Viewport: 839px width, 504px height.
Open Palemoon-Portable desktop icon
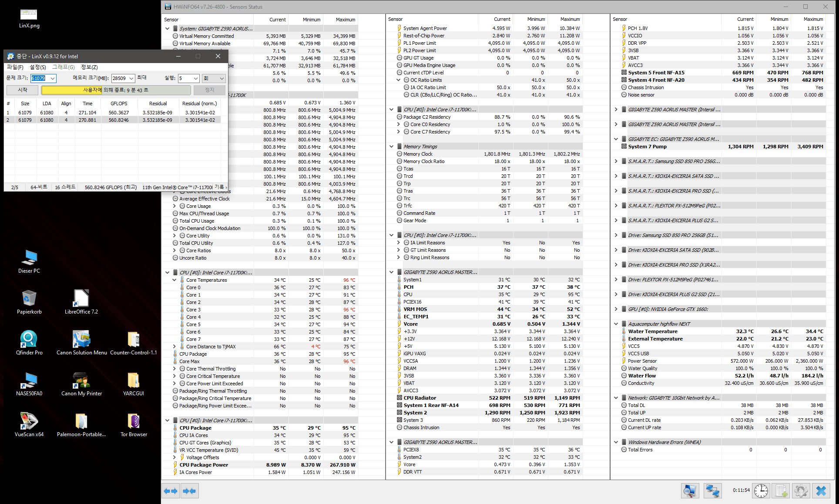[x=81, y=425]
